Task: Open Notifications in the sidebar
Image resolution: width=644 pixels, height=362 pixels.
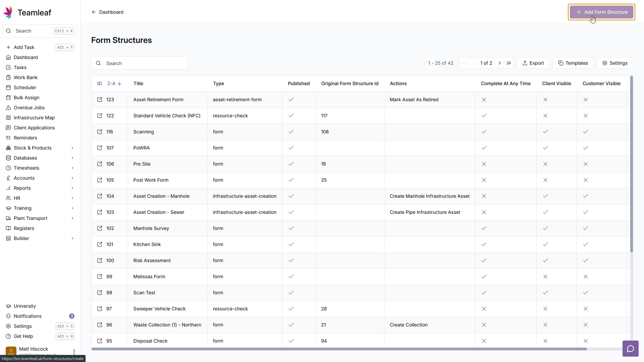Action: coord(28,316)
